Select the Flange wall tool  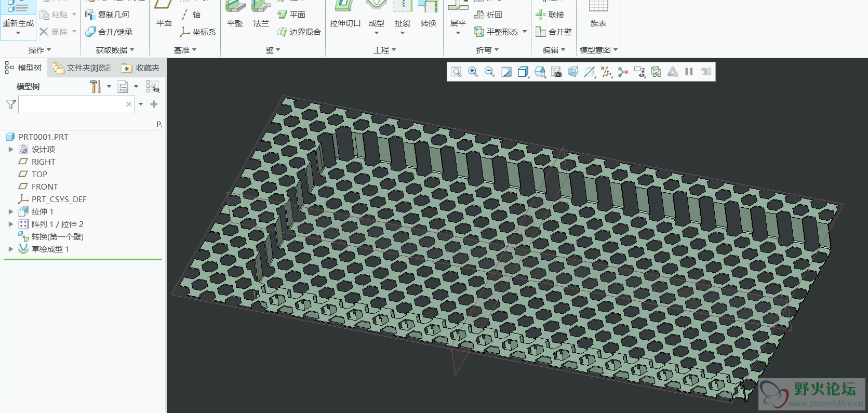pyautogui.click(x=261, y=15)
